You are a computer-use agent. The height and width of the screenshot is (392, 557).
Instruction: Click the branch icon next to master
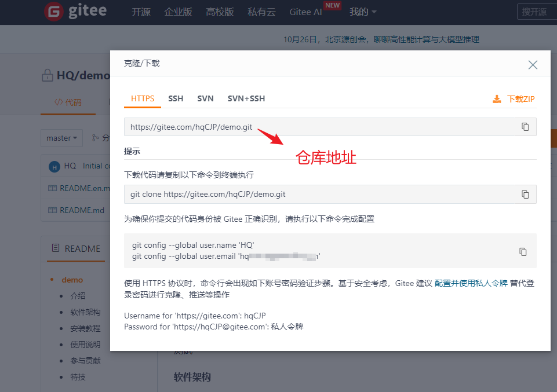pyautogui.click(x=95, y=138)
